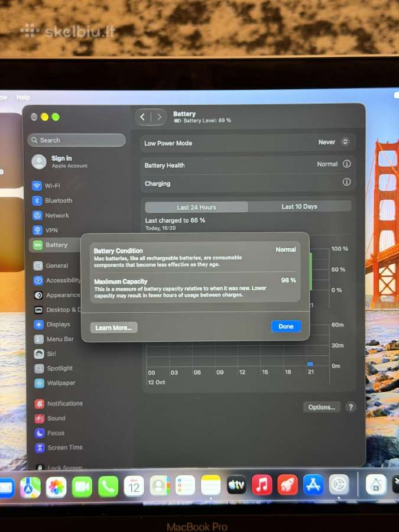Go back with the left chevron

142,117
